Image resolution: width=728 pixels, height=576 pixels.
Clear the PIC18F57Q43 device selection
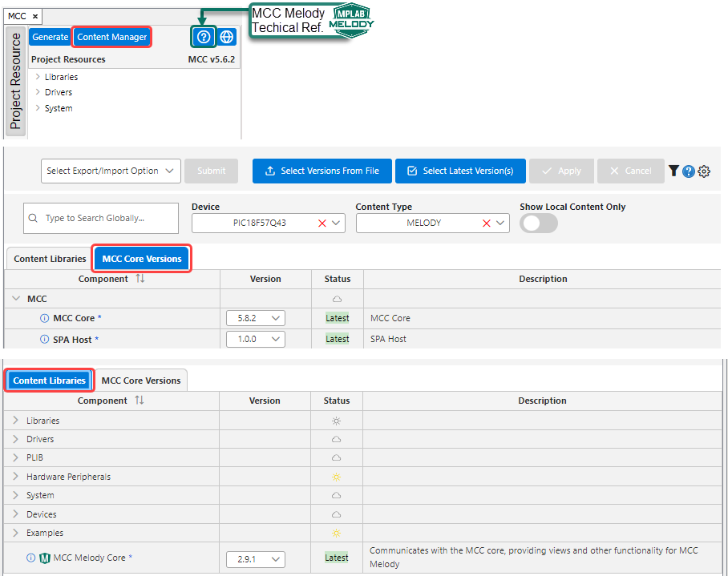pyautogui.click(x=322, y=223)
